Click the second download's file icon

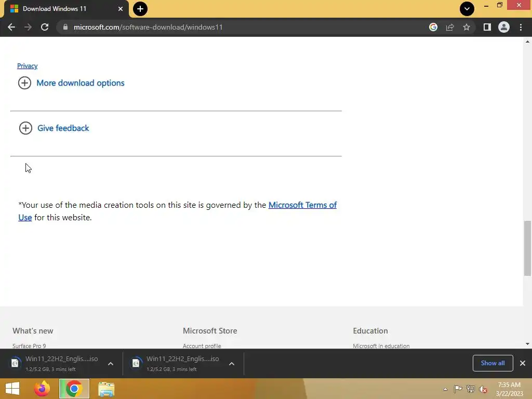coord(136,363)
